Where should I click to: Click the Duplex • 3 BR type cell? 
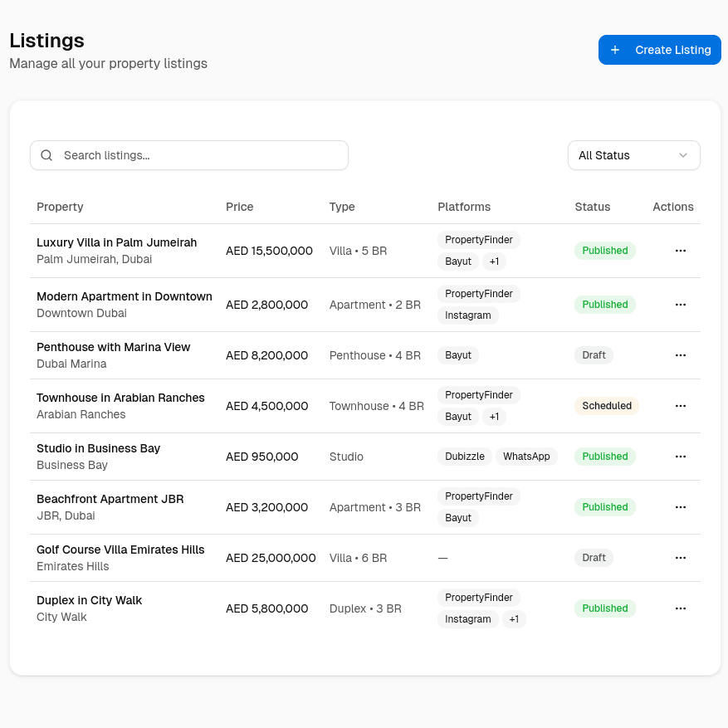click(365, 608)
